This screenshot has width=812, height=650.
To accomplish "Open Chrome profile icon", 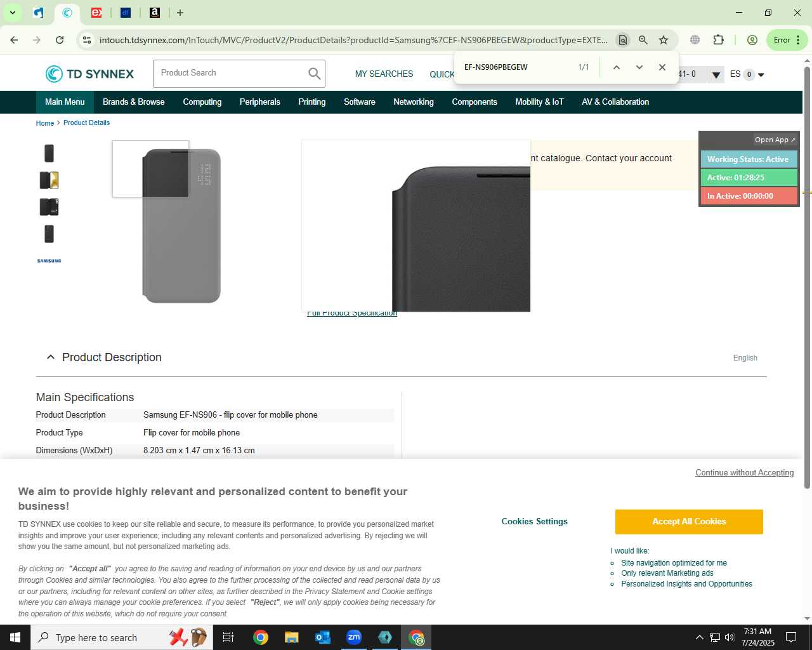I will (x=752, y=40).
